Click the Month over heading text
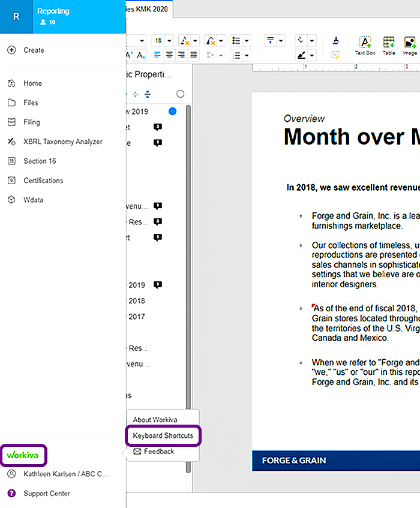The width and height of the screenshot is (420, 508). coord(352,137)
